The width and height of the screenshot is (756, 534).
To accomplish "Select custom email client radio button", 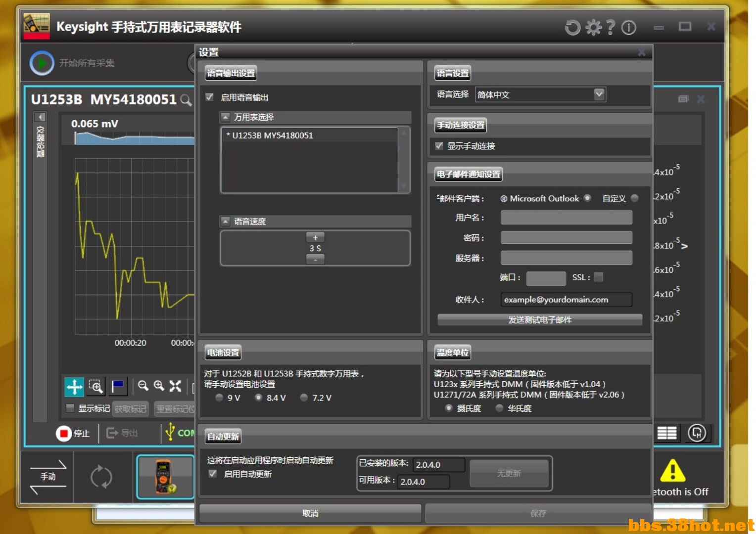I will pos(634,198).
